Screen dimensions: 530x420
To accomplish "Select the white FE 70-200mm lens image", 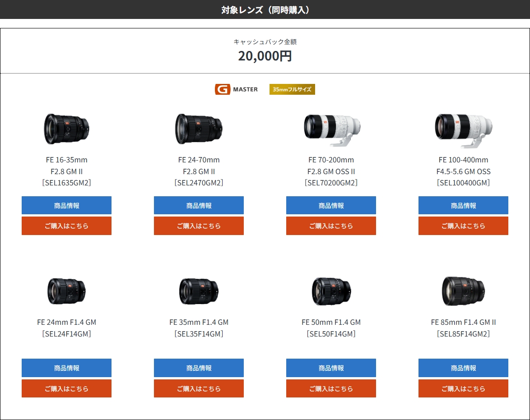I will tap(331, 129).
